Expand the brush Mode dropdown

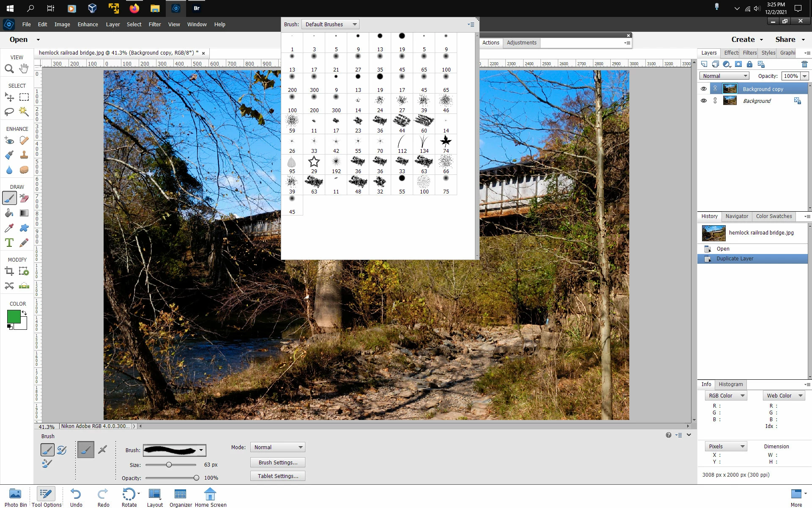(277, 447)
